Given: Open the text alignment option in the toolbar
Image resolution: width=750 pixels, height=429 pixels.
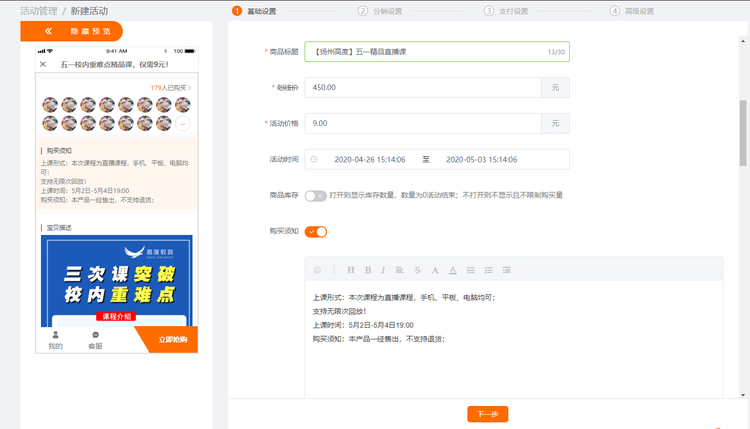Looking at the screenshot, I should point(399,270).
